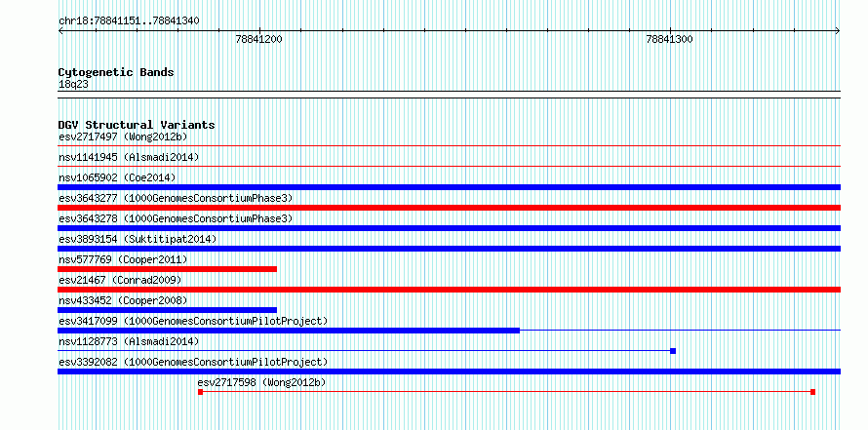Select the 18q23 band label
The height and width of the screenshot is (430, 868).
click(73, 85)
